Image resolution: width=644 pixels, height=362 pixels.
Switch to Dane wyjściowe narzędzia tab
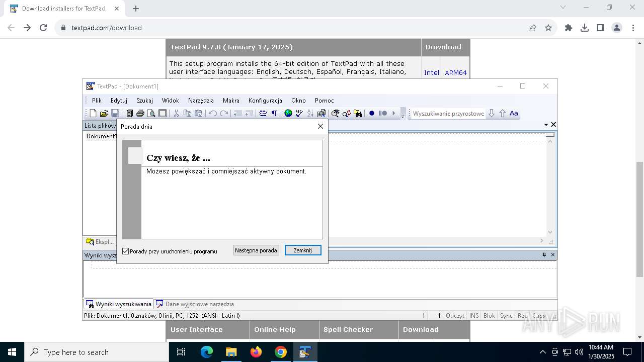[x=195, y=304]
